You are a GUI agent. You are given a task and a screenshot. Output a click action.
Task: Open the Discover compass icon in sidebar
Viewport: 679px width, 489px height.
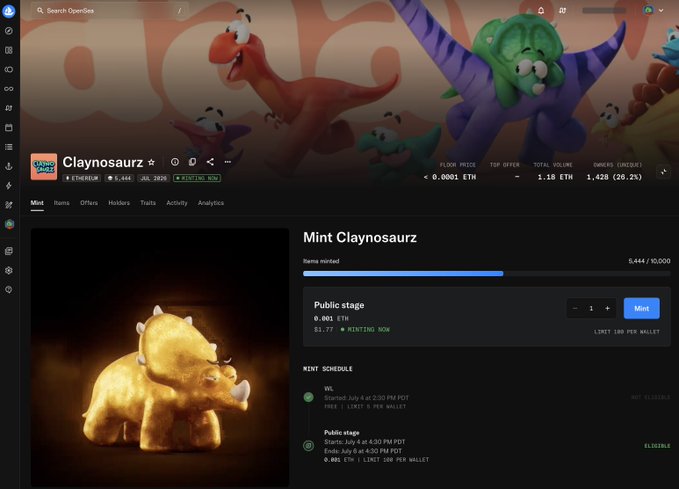pos(9,31)
